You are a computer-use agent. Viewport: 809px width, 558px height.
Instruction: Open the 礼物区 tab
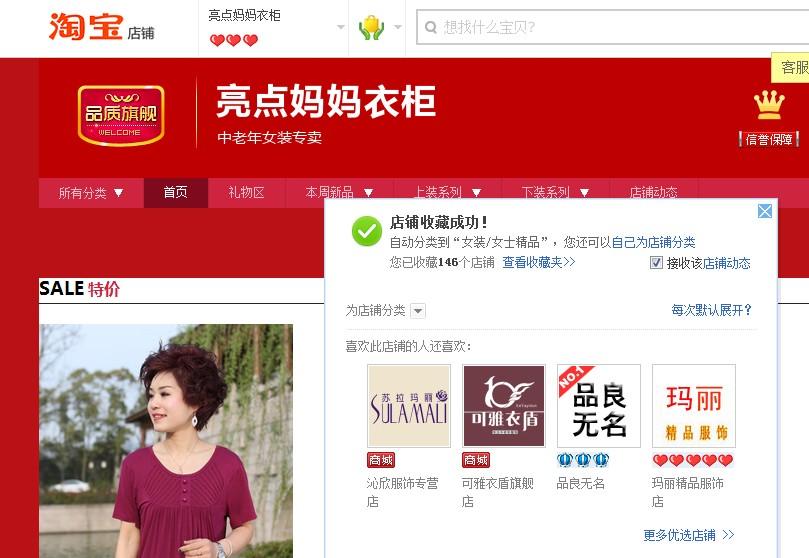click(x=247, y=193)
